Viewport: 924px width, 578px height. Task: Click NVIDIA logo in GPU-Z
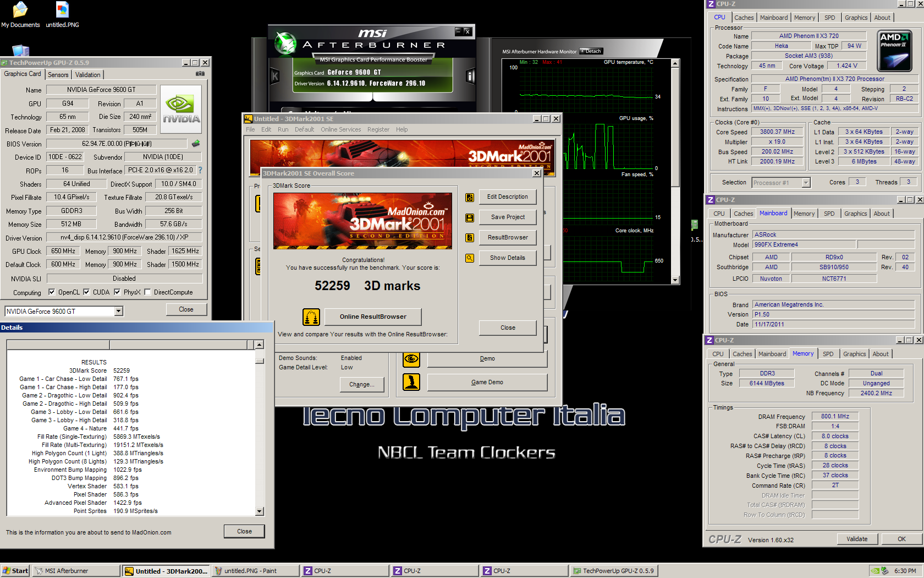click(x=182, y=109)
